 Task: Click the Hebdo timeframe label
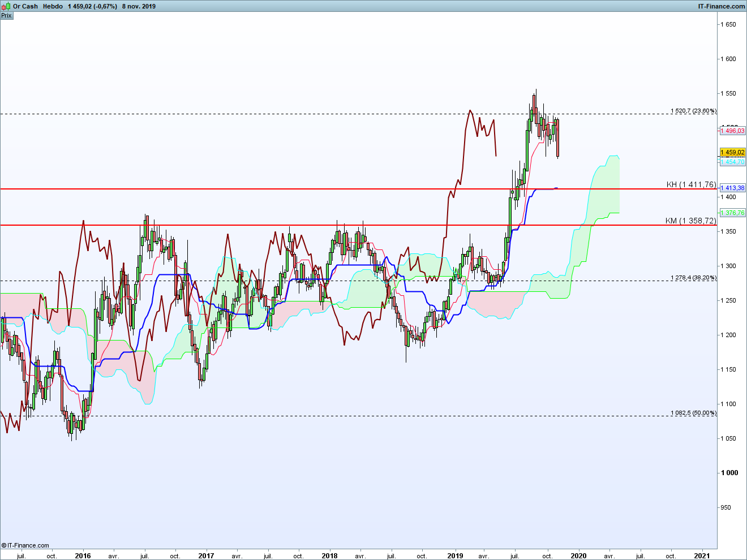(x=53, y=6)
